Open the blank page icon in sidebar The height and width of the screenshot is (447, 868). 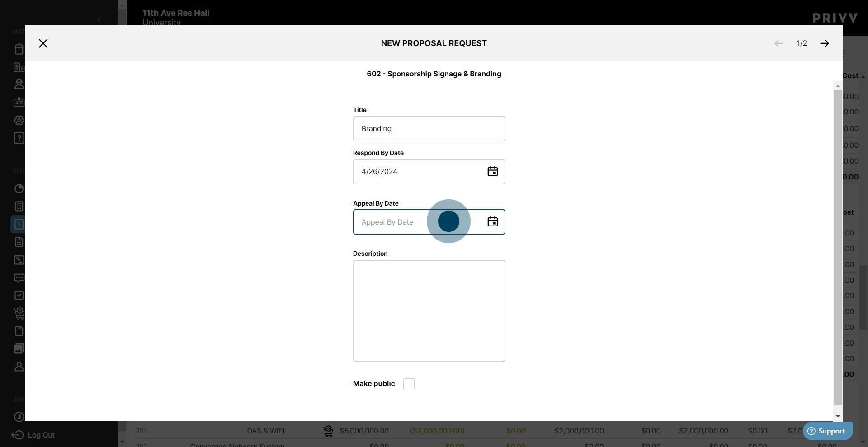pos(19,331)
